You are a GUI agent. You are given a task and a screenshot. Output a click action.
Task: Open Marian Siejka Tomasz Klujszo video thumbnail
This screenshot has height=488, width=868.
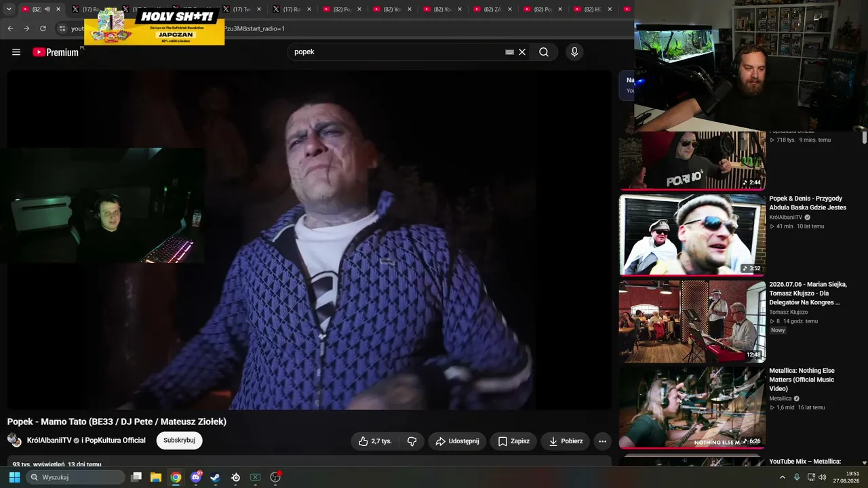[x=692, y=321]
